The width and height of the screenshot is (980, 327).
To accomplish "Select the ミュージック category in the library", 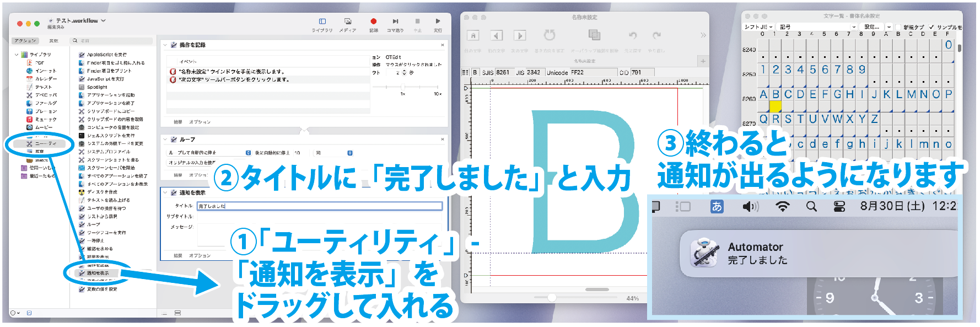I will pyautogui.click(x=42, y=119).
